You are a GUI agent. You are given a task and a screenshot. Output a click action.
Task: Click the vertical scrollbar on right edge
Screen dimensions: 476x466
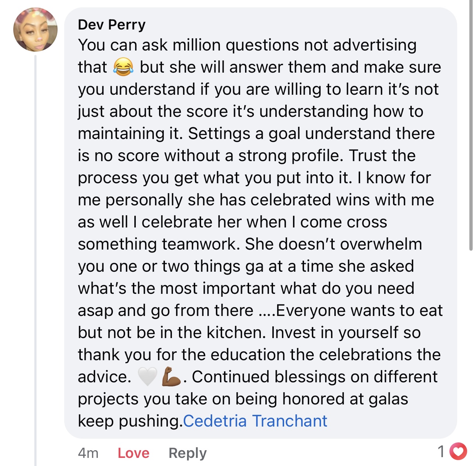[x=471, y=125]
